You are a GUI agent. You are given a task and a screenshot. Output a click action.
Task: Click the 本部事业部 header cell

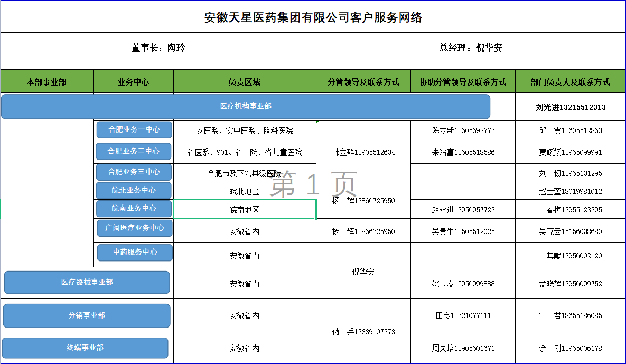click(x=46, y=82)
